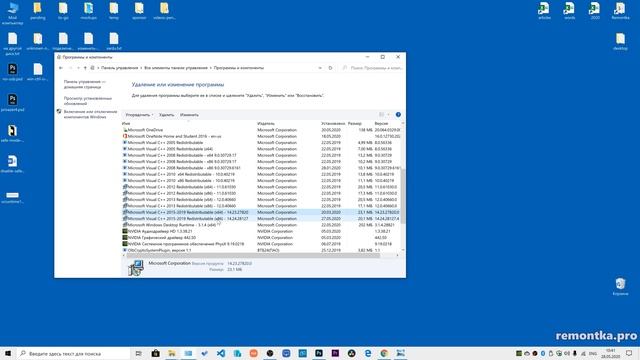Select Microsoft Windows Desktop Runtime 3.1.4 row
Image resolution: width=640 pixels, height=360 pixels.
(x=261, y=225)
